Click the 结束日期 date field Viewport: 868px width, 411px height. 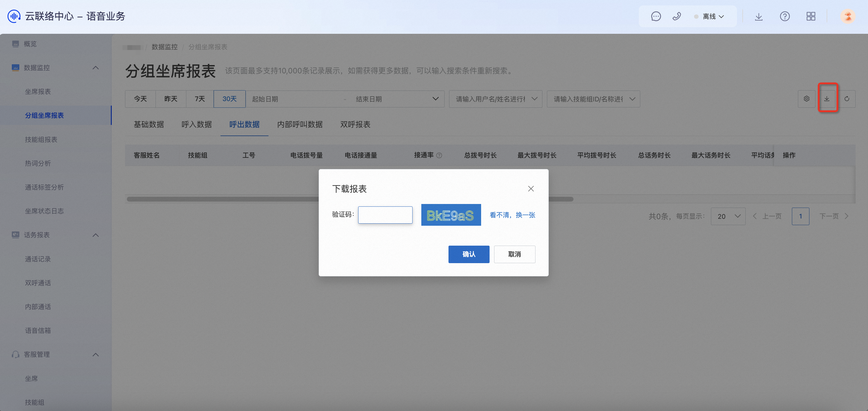tap(389, 99)
